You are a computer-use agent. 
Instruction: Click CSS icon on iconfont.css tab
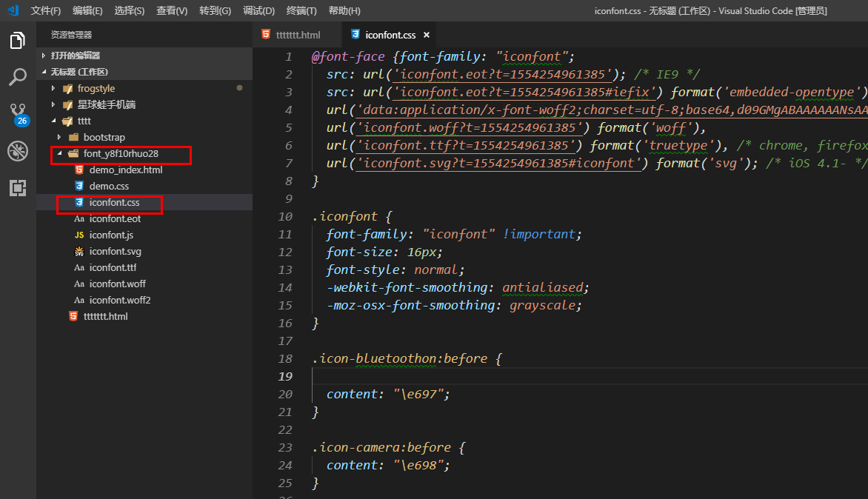pyautogui.click(x=355, y=34)
